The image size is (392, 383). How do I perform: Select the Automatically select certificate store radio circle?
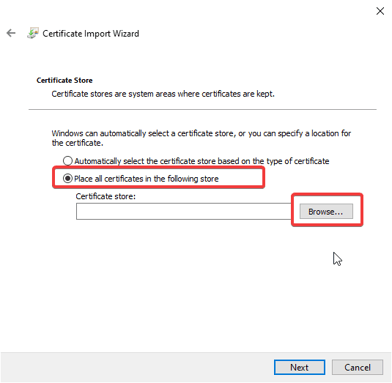click(x=68, y=161)
